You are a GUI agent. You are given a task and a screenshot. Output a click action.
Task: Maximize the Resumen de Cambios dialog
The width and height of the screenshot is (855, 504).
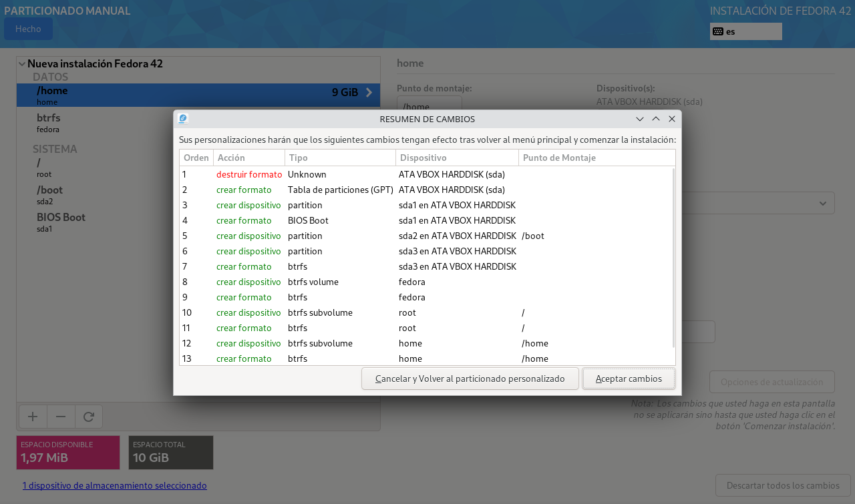coord(656,119)
